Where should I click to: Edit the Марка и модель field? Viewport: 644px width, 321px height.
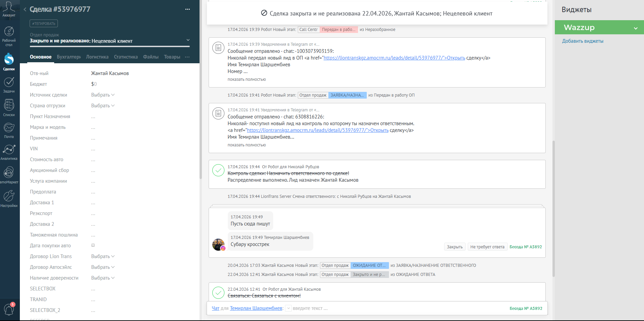coord(93,127)
